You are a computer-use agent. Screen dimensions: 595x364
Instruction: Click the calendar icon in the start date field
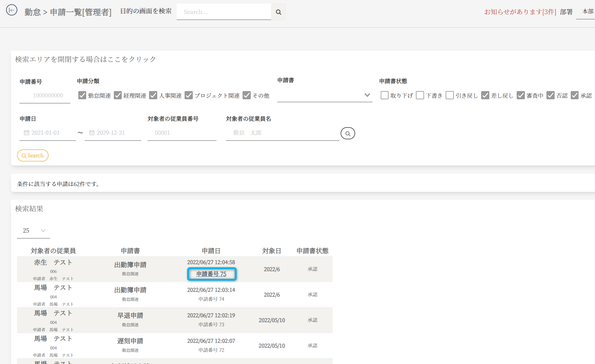26,133
